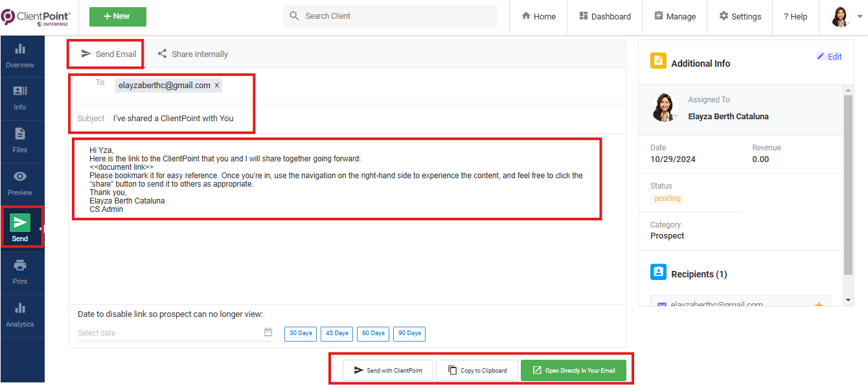This screenshot has width=868, height=385.
Task: Click the Additional Info panel scrollbar thumb
Action: pos(849,184)
